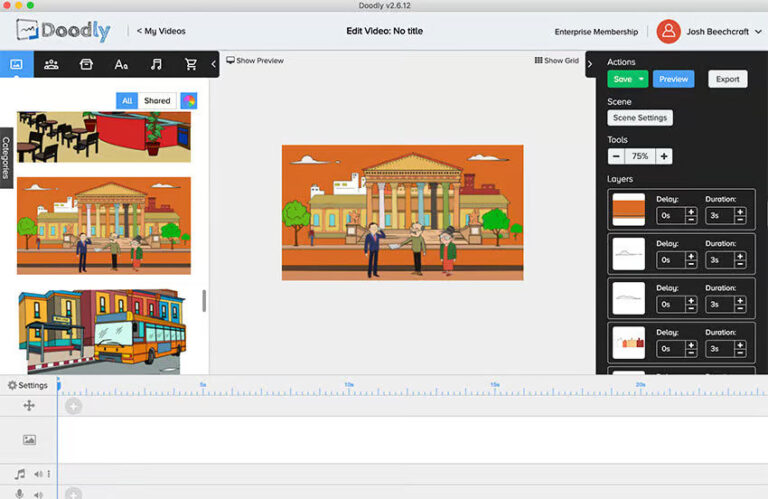Click the first layer duration field

coord(720,215)
